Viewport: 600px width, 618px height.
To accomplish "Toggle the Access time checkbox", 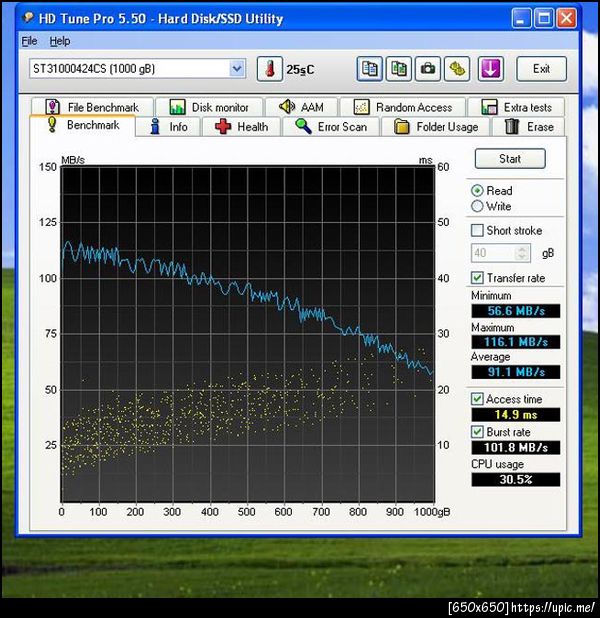I will [477, 399].
